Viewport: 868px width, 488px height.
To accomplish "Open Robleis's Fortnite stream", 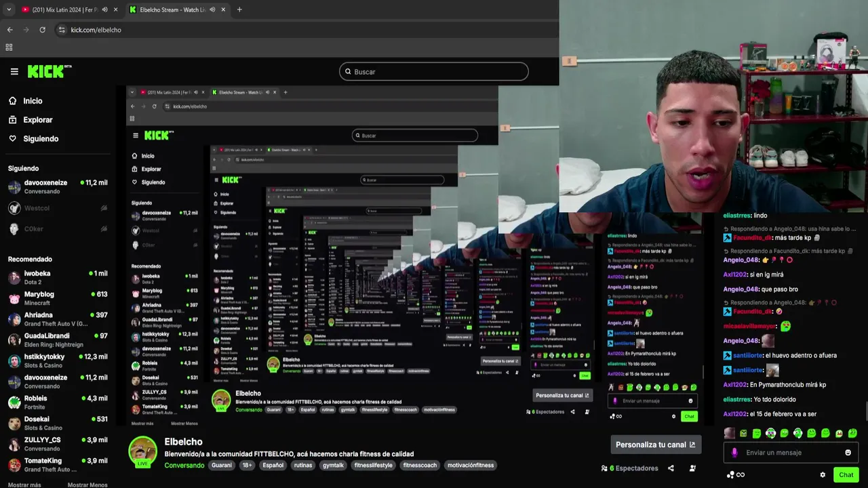I will (x=58, y=403).
